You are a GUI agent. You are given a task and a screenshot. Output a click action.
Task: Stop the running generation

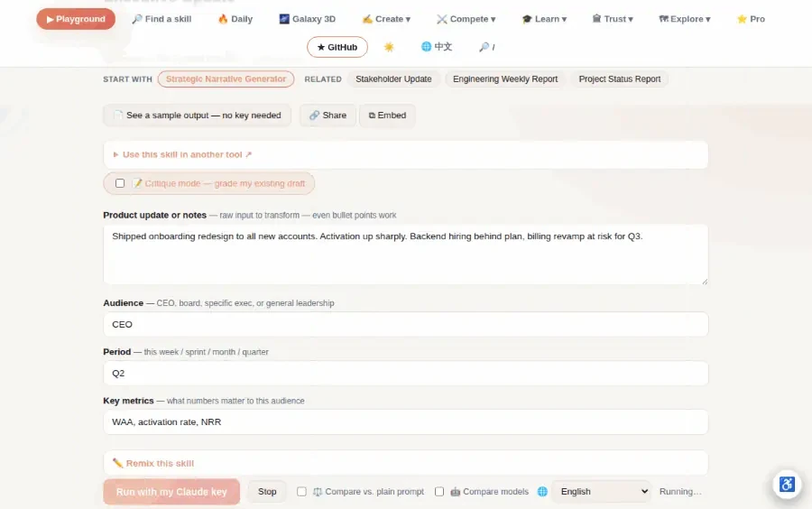pos(267,492)
